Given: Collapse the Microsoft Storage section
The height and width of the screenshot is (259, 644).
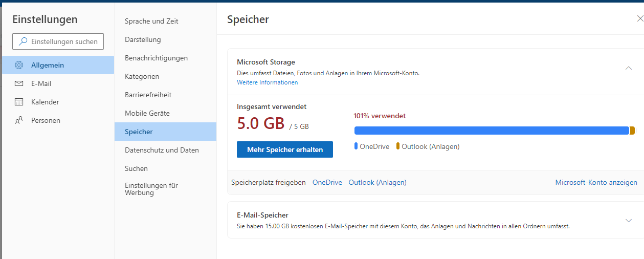Looking at the screenshot, I should point(629,68).
